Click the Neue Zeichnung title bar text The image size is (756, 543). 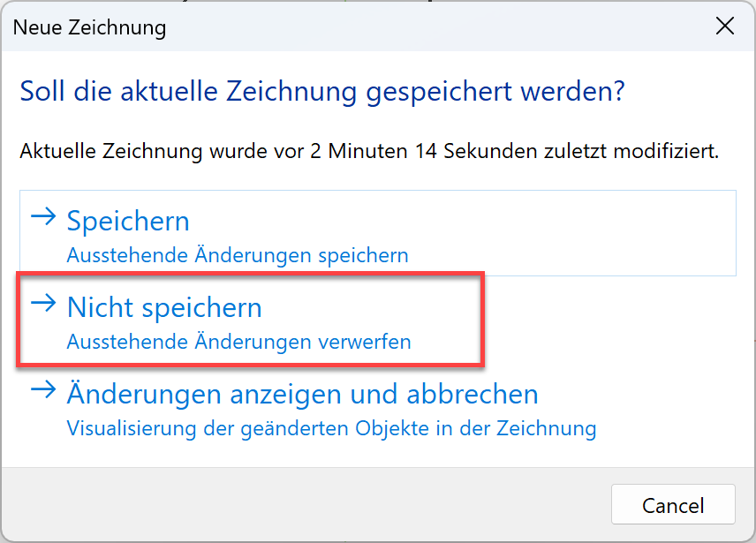click(x=89, y=27)
